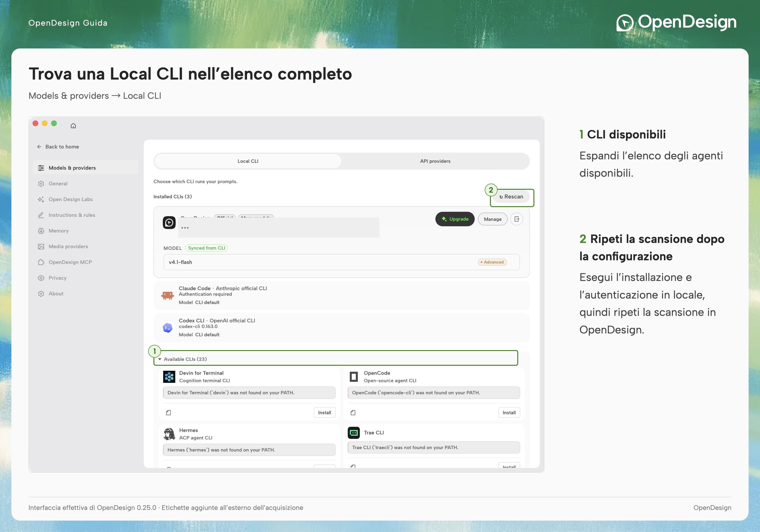Click the Back to home arrow
This screenshot has height=532, width=760.
click(x=39, y=147)
